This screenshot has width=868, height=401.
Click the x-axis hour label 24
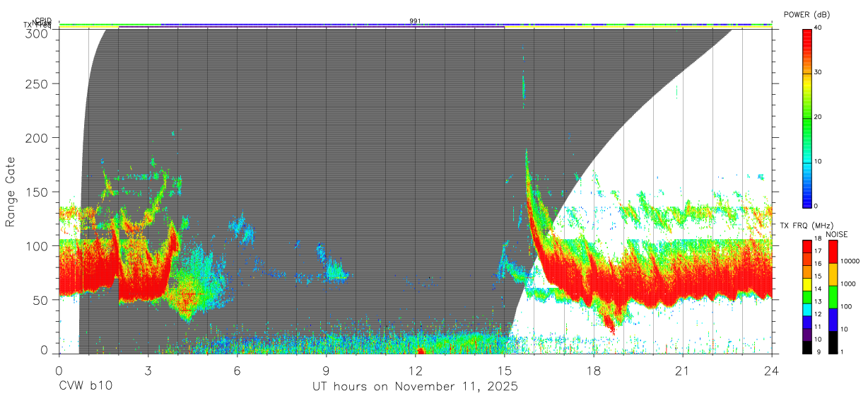click(x=771, y=371)
